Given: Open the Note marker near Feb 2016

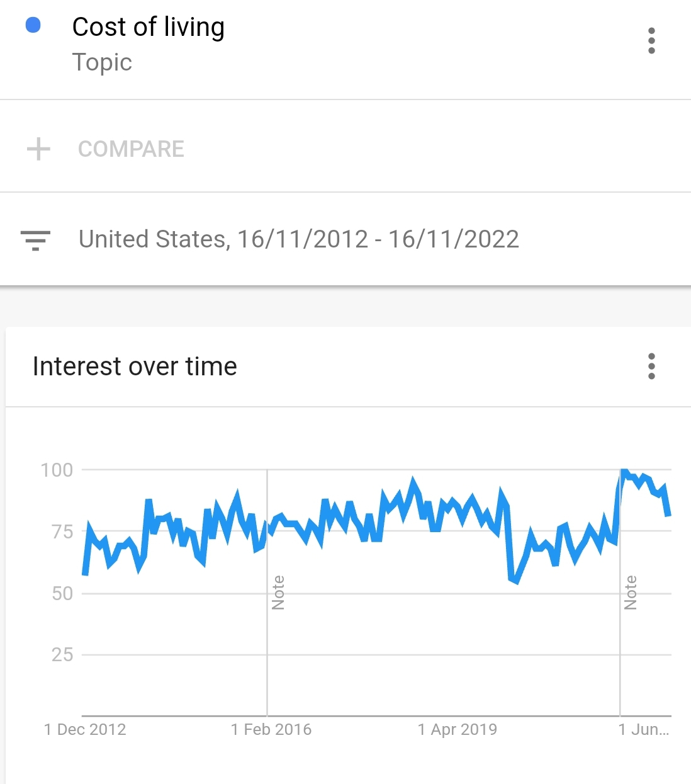Looking at the screenshot, I should click(278, 593).
